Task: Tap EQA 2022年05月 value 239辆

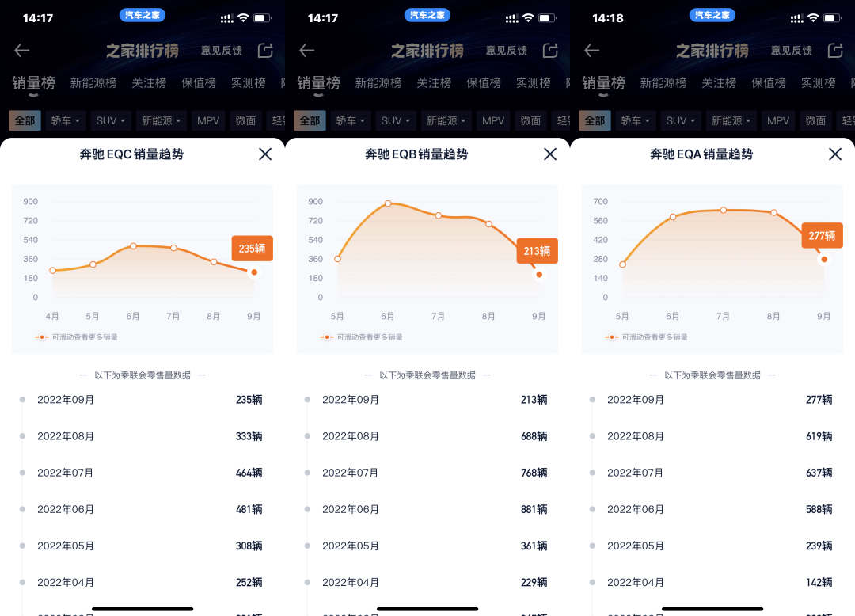Action: pos(819,546)
